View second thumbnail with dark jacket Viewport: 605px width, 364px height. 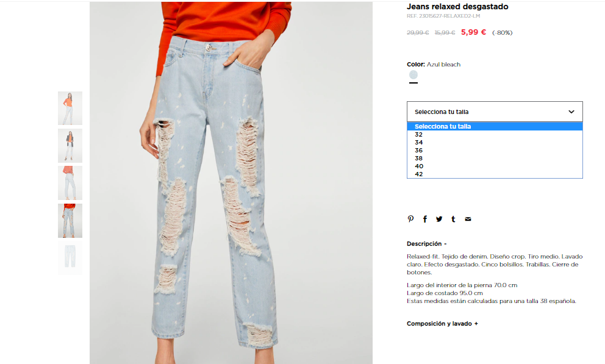70,146
